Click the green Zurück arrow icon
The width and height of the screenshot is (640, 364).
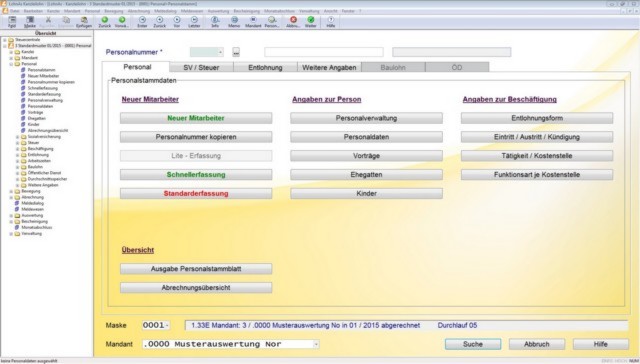coord(104,21)
